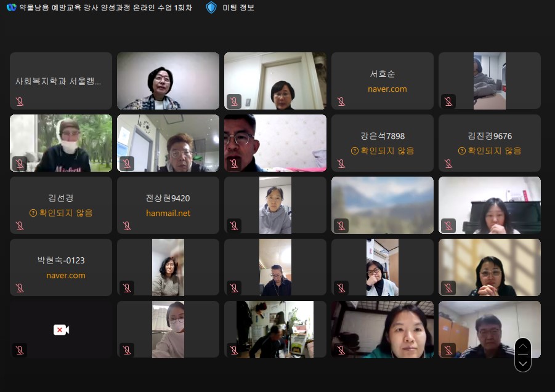Select 김선경 participant name
Image resolution: width=555 pixels, height=392 pixels.
point(61,198)
